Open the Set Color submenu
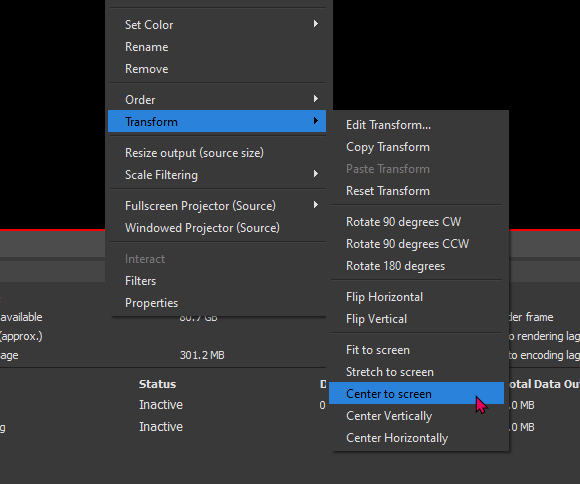Screen dimensions: 580x484 coord(217,25)
